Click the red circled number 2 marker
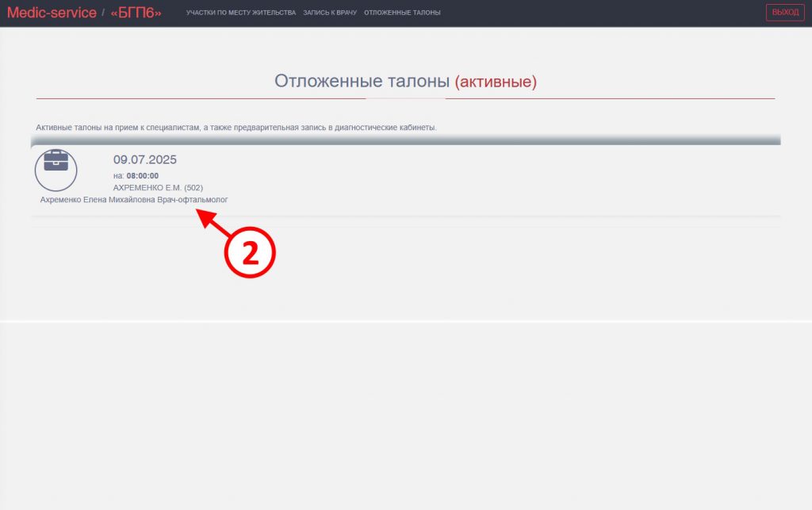 coord(250,253)
